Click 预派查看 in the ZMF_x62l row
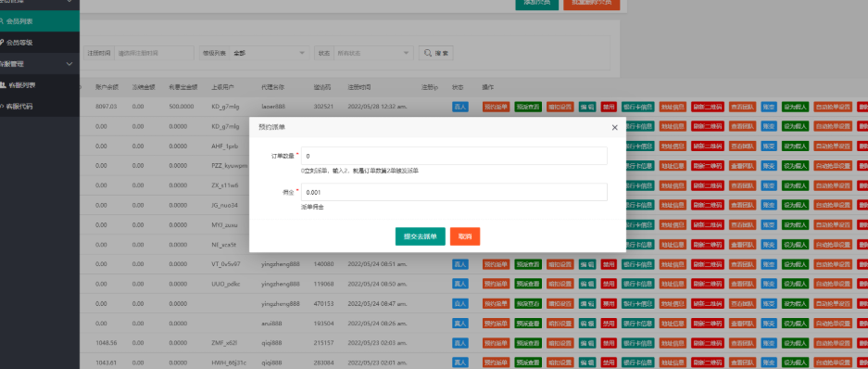 coord(528,343)
